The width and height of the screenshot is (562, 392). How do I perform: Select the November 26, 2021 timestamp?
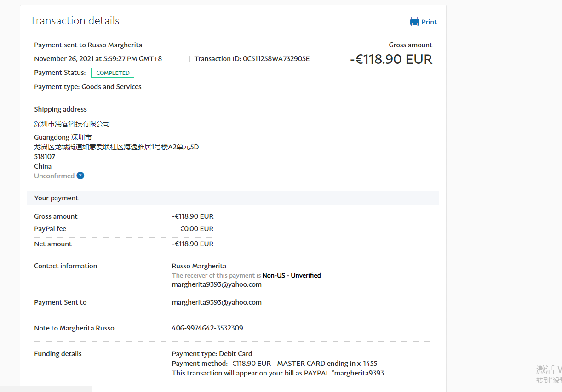tap(98, 59)
